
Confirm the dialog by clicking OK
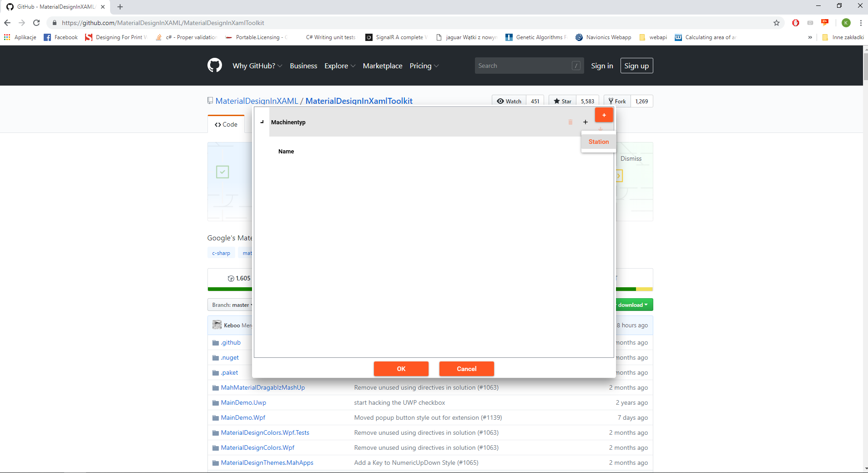coord(401,369)
